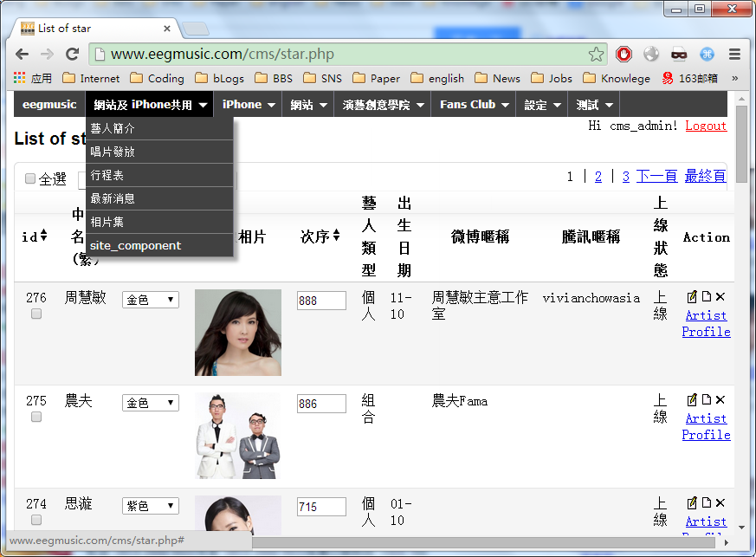Click the copy page icon for row 276

pyautogui.click(x=707, y=296)
